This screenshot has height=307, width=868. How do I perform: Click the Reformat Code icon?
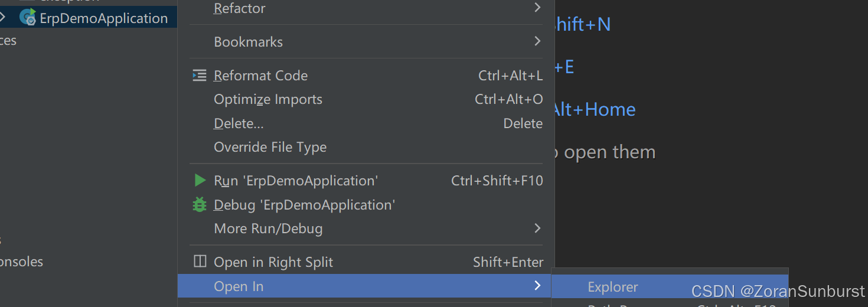click(x=200, y=76)
